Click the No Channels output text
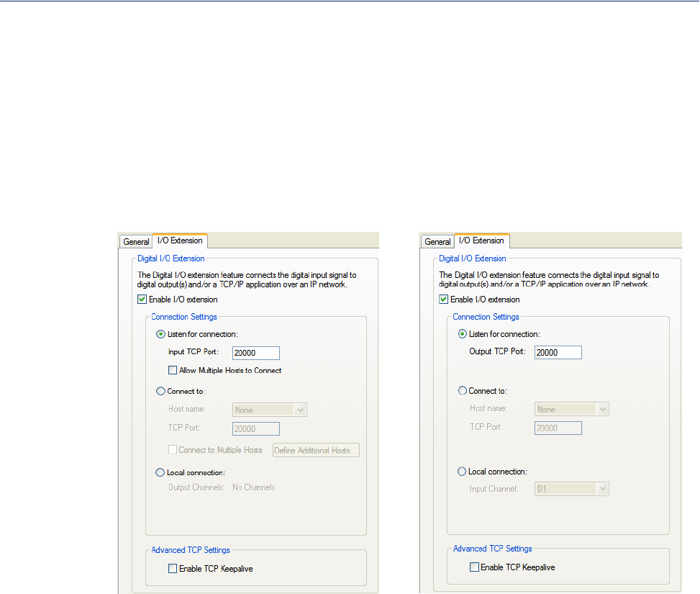 click(253, 487)
